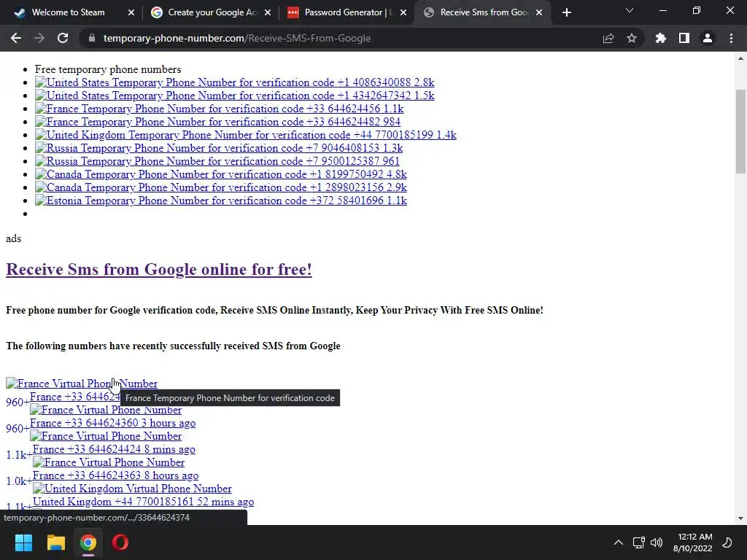The height and width of the screenshot is (560, 747).
Task: Open the Extensions puzzle icon
Action: (x=661, y=38)
